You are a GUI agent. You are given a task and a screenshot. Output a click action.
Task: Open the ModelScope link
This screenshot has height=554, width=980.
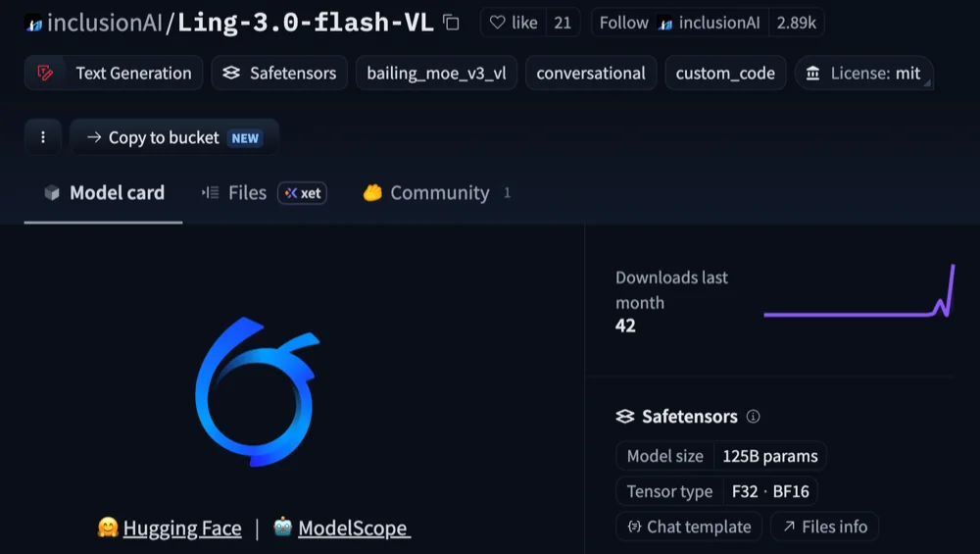(x=354, y=529)
